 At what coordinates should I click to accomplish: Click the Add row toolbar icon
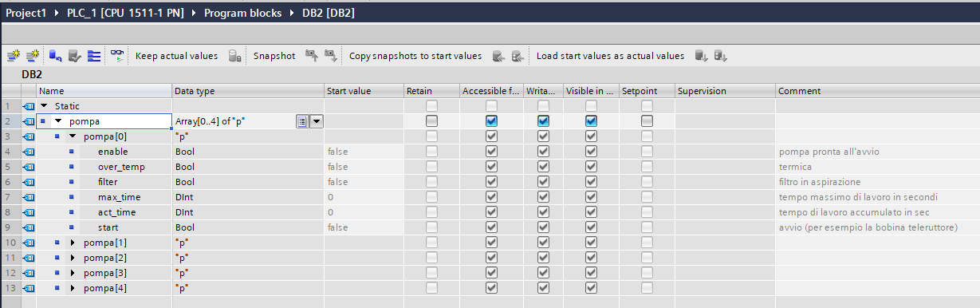coord(33,56)
